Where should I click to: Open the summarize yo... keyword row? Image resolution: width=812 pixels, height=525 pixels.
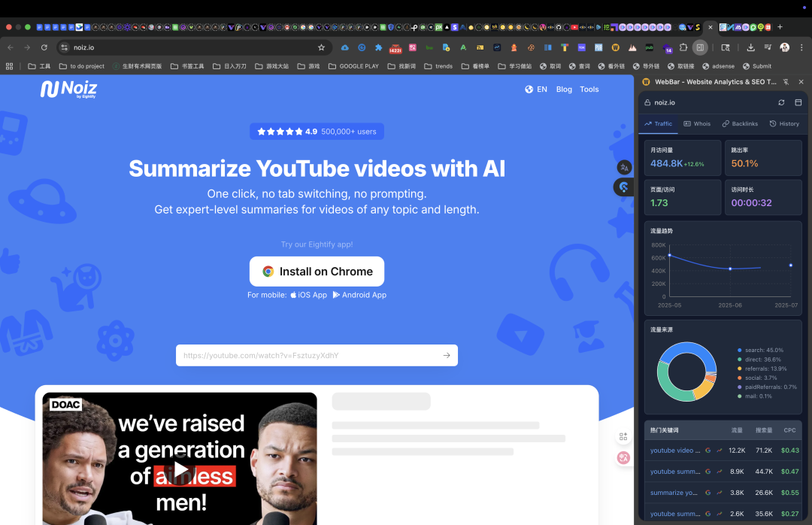pyautogui.click(x=724, y=493)
